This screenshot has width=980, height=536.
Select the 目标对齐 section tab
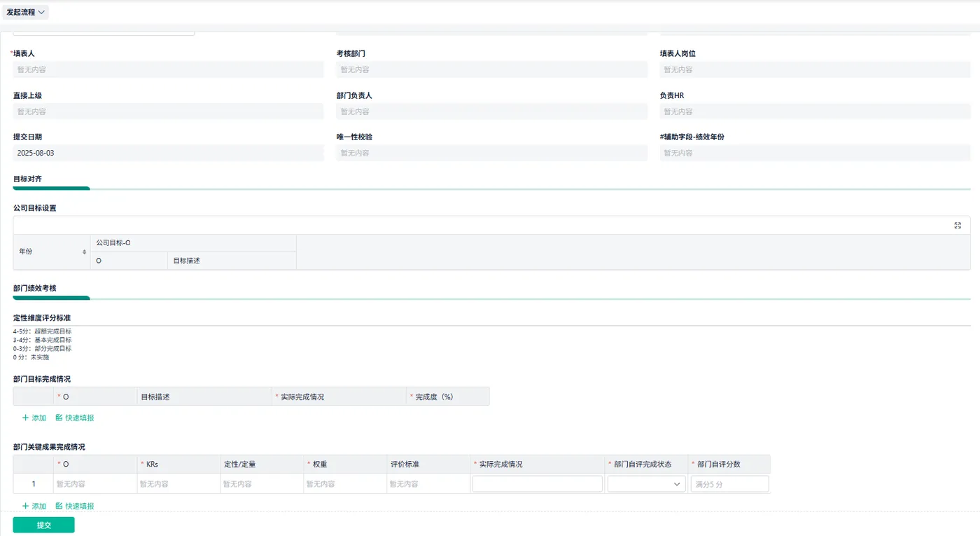pos(28,179)
